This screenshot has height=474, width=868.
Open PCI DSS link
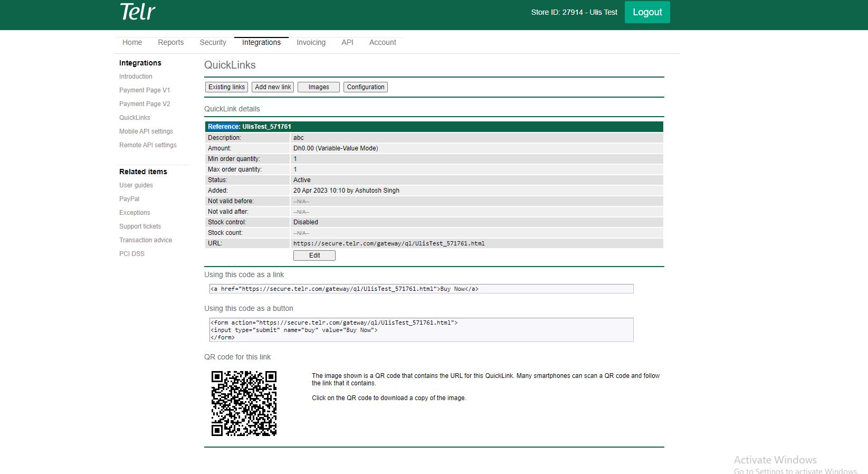tap(132, 254)
